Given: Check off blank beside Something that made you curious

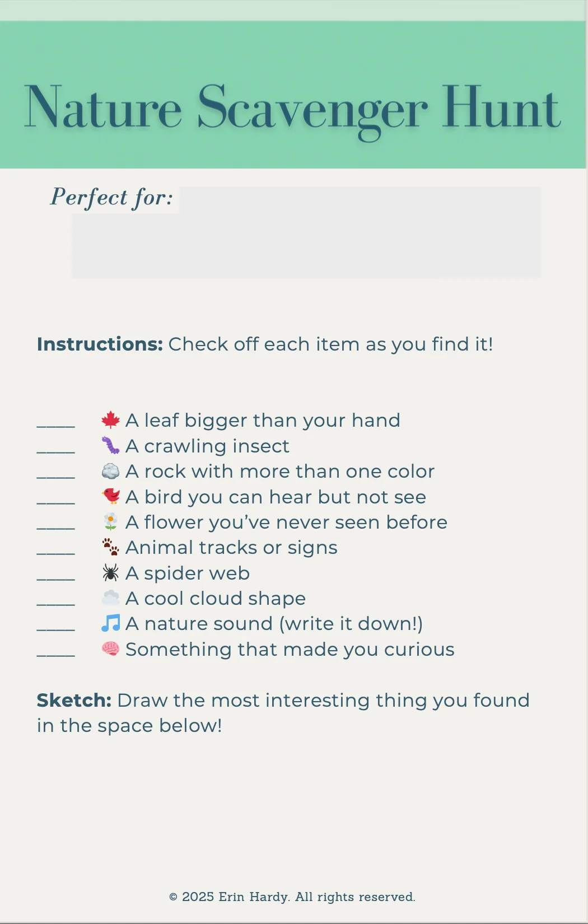Looking at the screenshot, I should (x=56, y=655).
